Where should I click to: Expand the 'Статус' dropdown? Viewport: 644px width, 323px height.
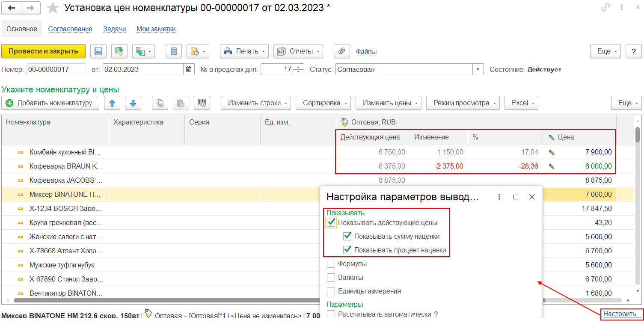(478, 69)
